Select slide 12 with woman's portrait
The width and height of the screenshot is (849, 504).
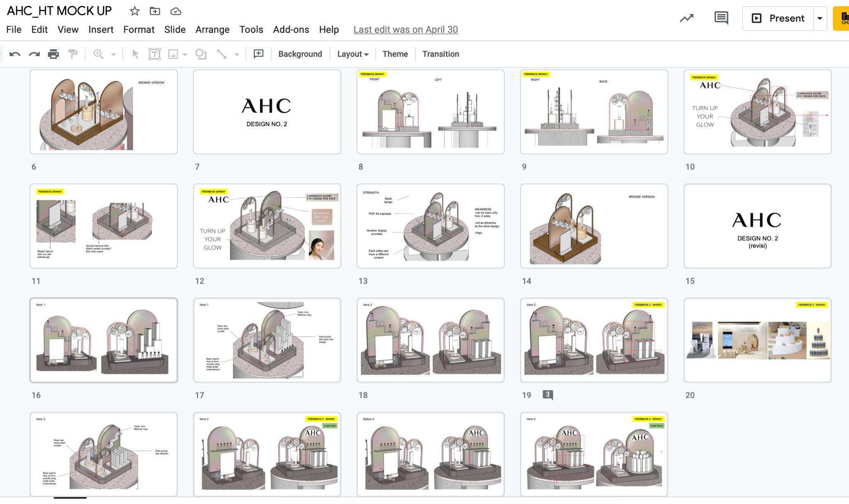click(x=267, y=226)
